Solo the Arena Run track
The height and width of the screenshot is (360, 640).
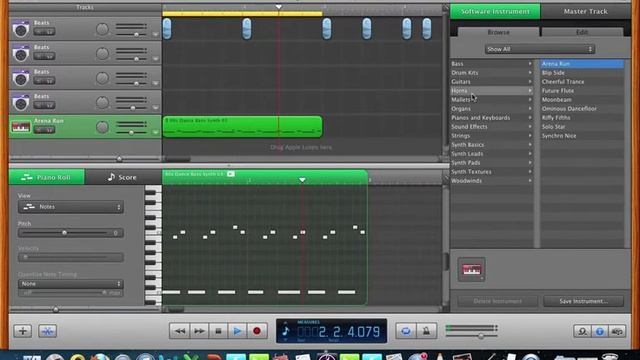(49, 130)
